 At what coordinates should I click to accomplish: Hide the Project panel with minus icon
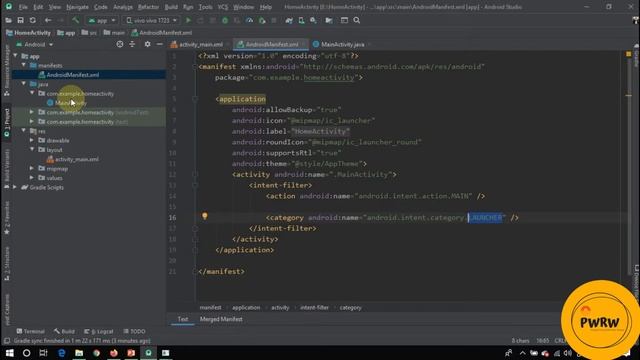point(160,44)
